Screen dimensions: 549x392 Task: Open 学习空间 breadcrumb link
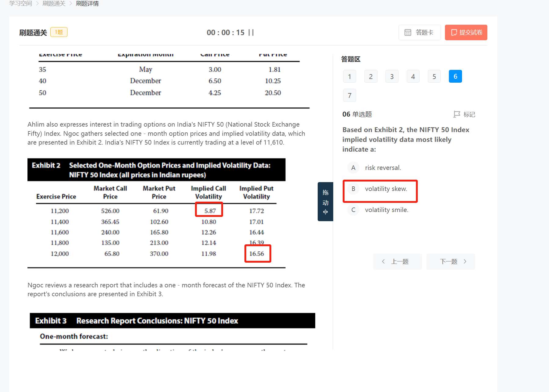[x=20, y=3]
